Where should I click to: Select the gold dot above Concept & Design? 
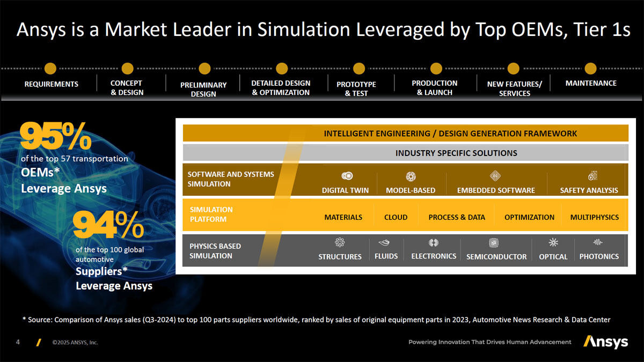click(x=128, y=69)
